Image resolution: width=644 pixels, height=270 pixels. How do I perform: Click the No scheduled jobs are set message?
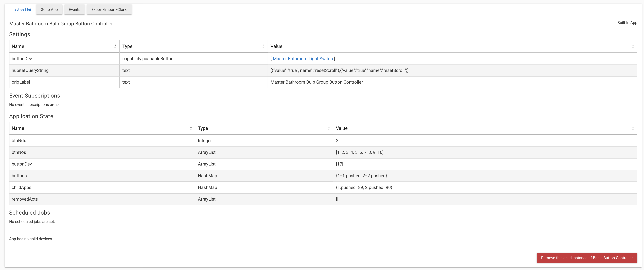32,222
